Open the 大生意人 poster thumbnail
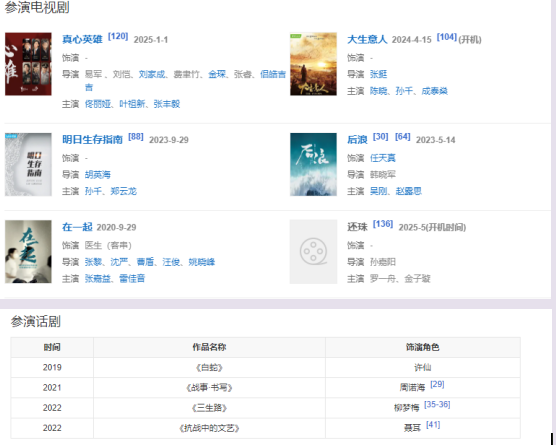This screenshot has width=556, height=445. pos(313,64)
